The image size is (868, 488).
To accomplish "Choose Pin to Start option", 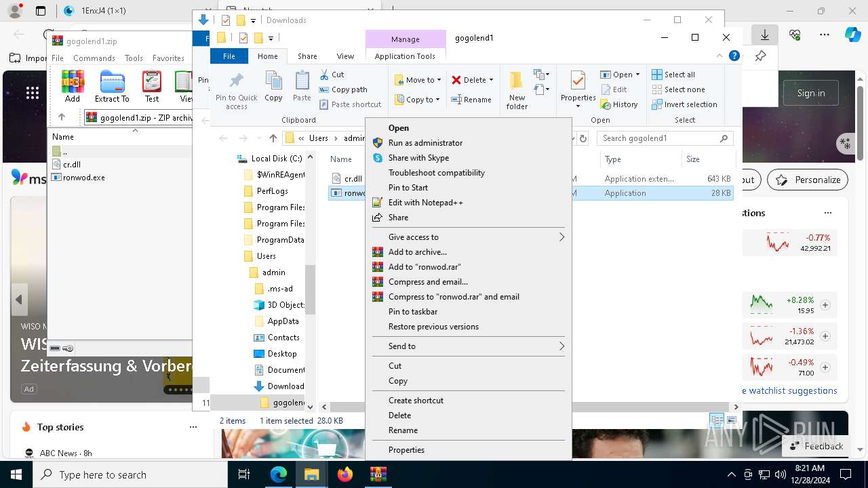I will pos(408,188).
